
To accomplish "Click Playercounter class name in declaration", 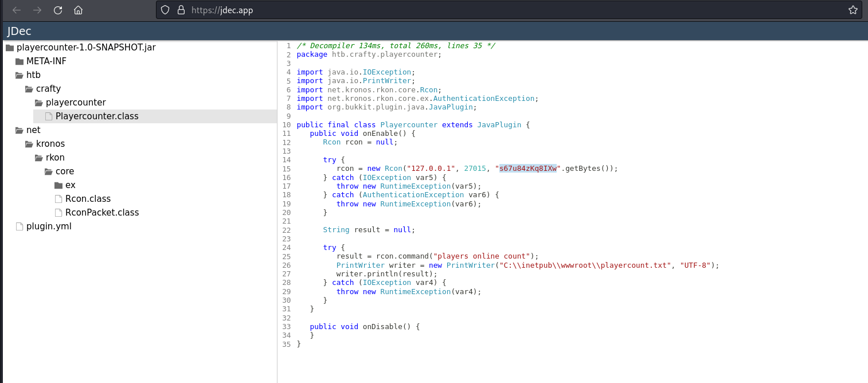I will click(x=409, y=125).
